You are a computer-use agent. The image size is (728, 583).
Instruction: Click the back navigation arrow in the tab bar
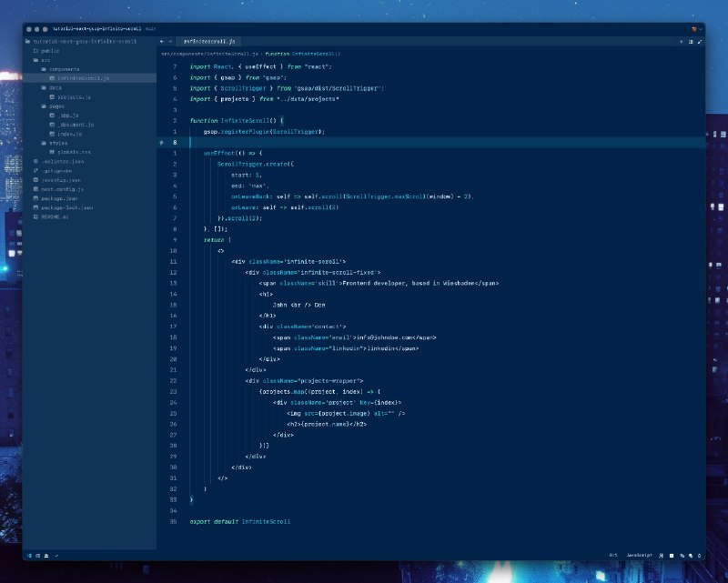click(x=161, y=42)
